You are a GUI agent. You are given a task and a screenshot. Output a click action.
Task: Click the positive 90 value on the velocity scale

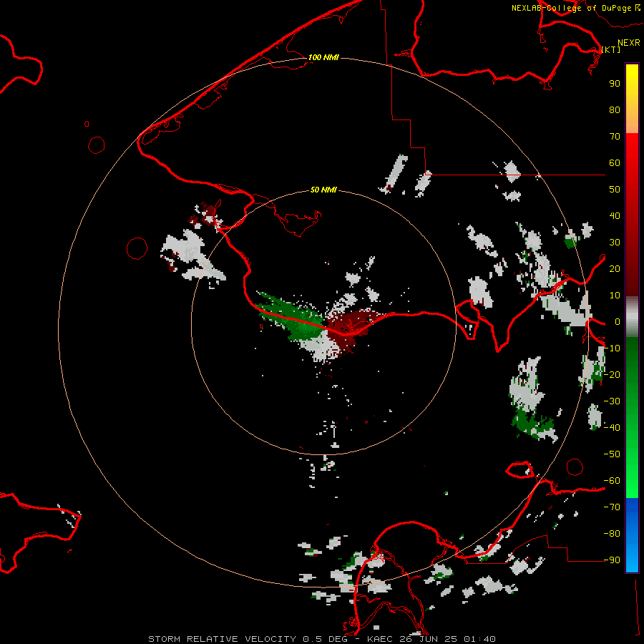click(615, 84)
